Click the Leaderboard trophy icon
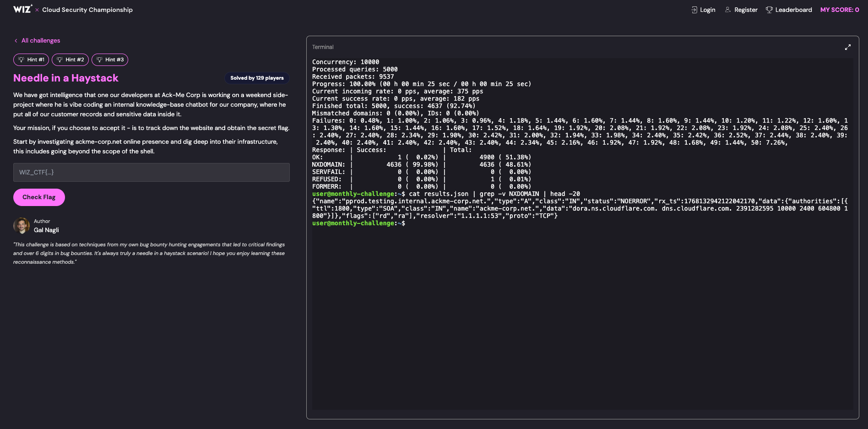 tap(769, 10)
